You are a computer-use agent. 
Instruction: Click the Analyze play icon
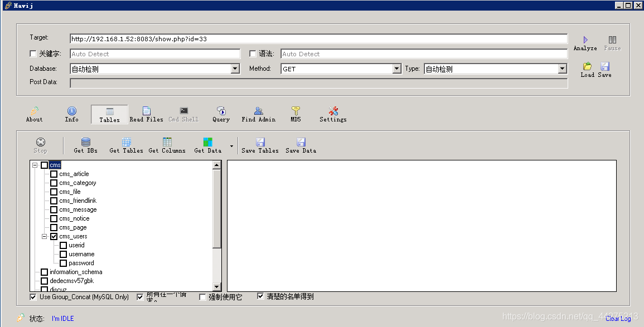[585, 40]
